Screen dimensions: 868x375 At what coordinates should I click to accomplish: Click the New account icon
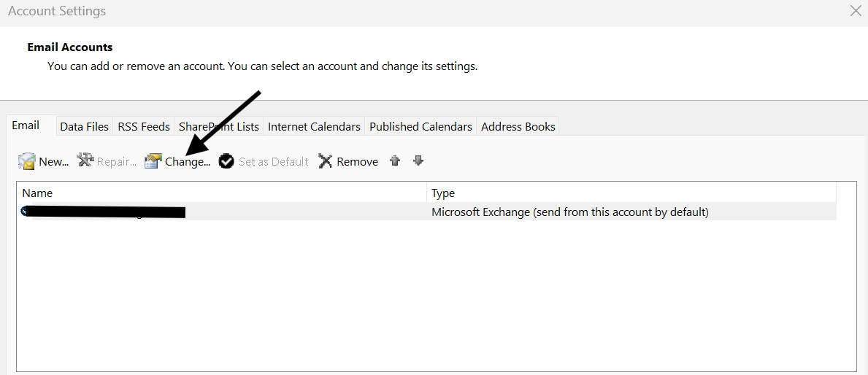(x=27, y=161)
